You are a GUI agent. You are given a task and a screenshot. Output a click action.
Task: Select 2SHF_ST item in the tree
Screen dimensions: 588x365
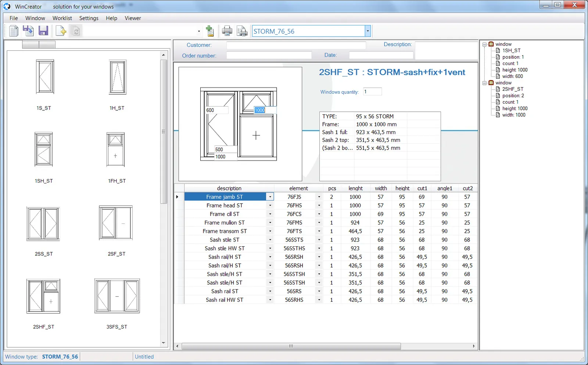[x=513, y=89]
